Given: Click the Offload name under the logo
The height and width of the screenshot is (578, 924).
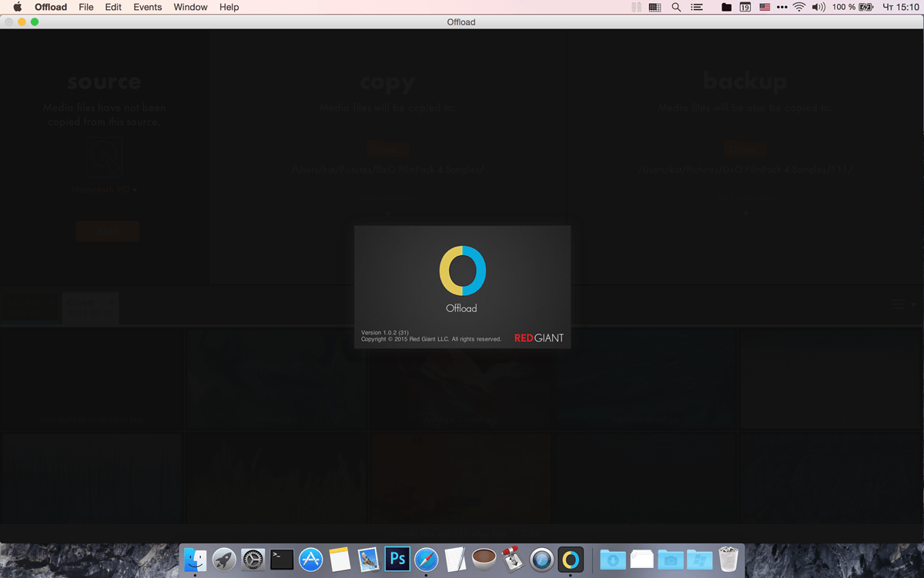Looking at the screenshot, I should coord(461,308).
